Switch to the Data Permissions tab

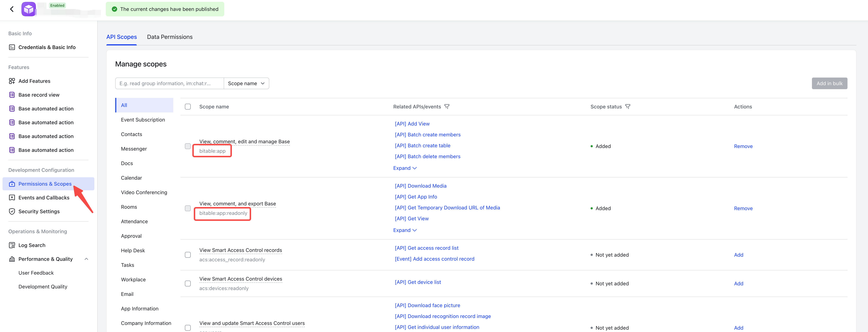[169, 37]
